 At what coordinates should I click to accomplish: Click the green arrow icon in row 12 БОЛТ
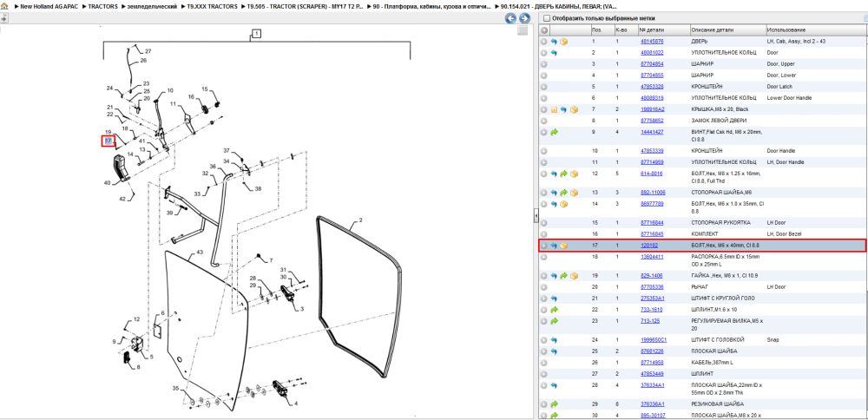[x=563, y=174]
